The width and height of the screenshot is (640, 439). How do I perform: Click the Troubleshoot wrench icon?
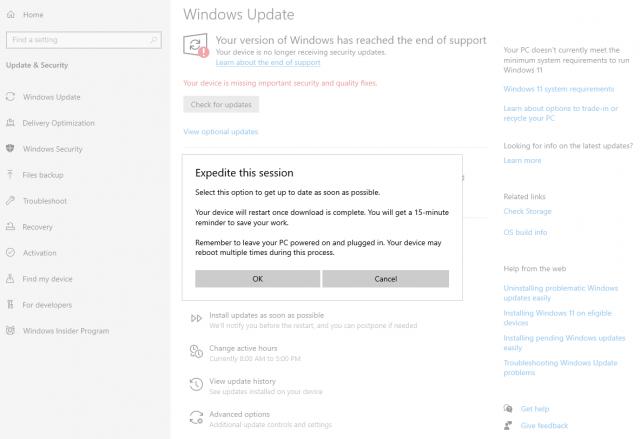click(x=11, y=201)
